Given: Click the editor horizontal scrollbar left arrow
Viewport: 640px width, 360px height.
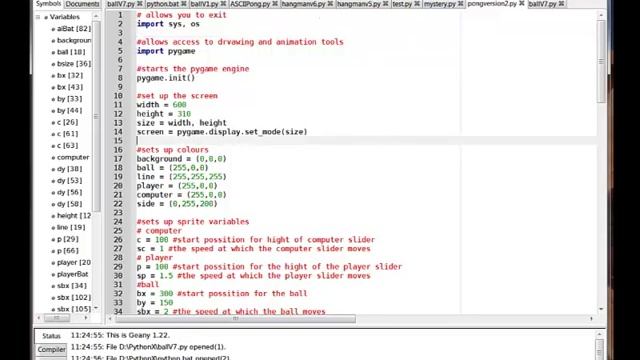Looking at the screenshot, I should (110, 318).
